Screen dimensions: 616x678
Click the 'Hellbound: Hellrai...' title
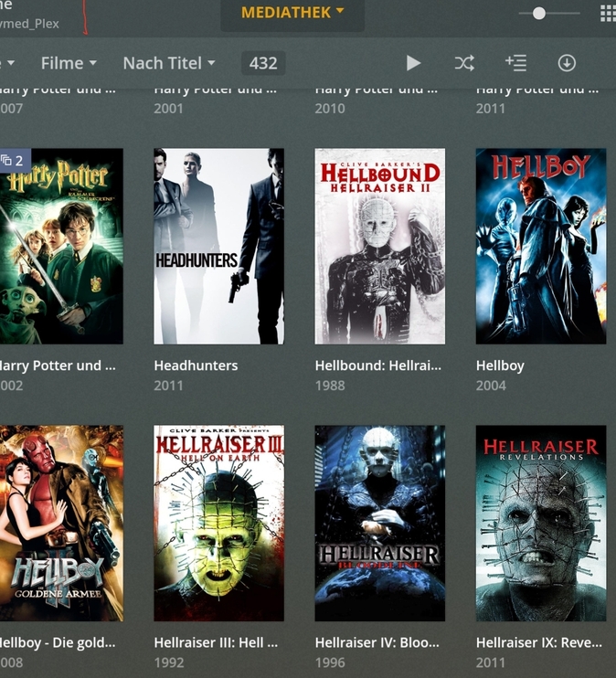[378, 365]
